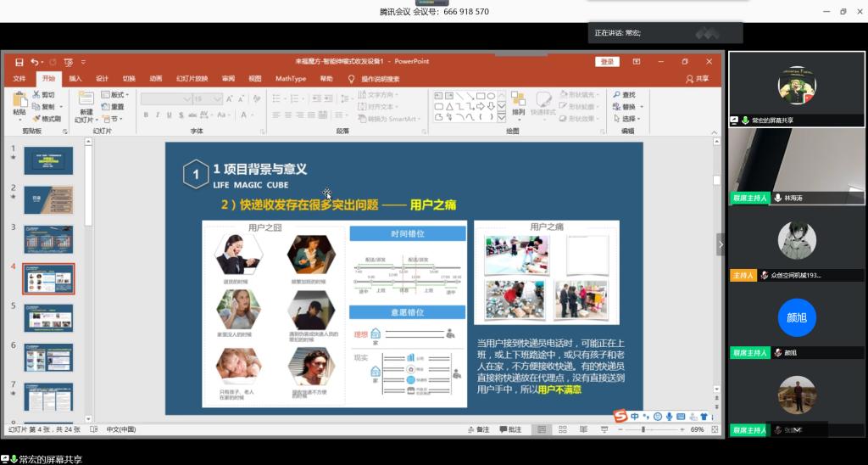Click the zoom slider in status bar
The image size is (868, 465).
pyautogui.click(x=644, y=430)
